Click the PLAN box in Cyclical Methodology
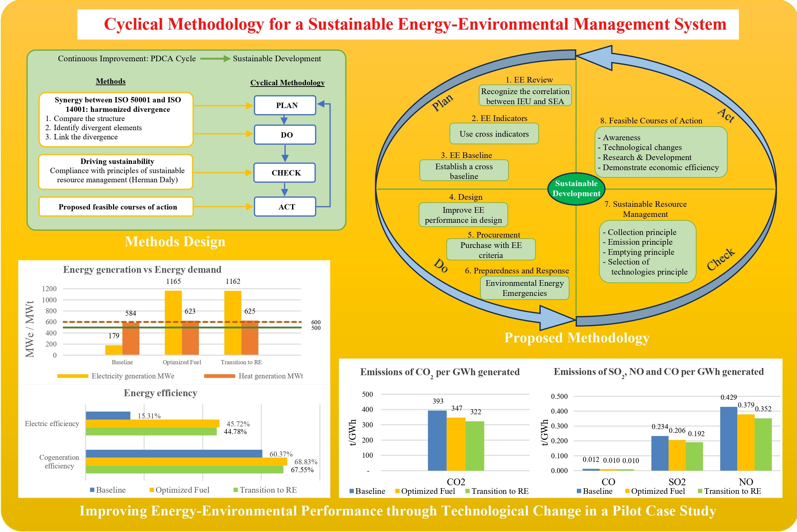The height and width of the screenshot is (532, 797). pos(285,105)
